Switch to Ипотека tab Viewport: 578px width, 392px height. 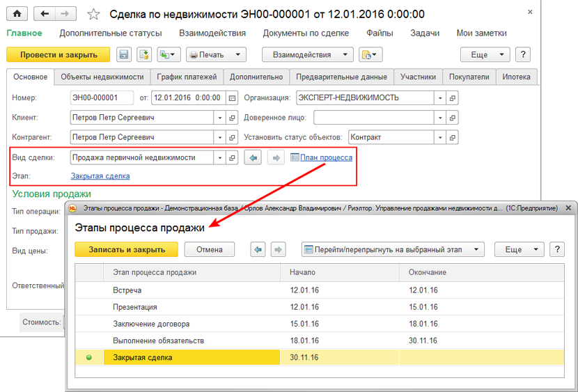[x=516, y=77]
